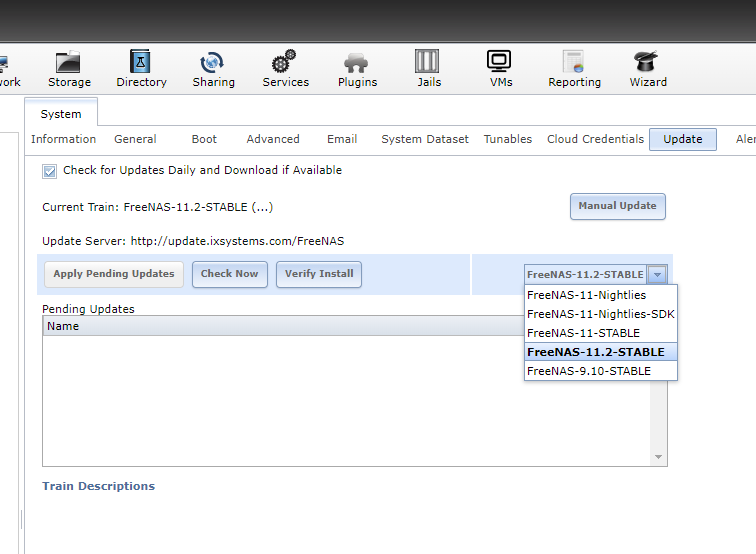
Task: Select FreeNAS-11-Nightlies-SDK train option
Action: click(601, 314)
